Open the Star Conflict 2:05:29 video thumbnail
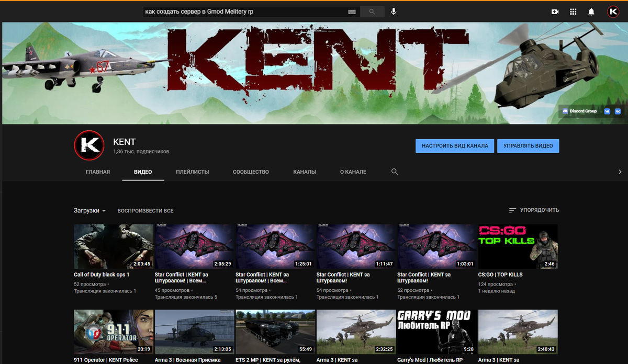This screenshot has width=628, height=364. (x=194, y=247)
